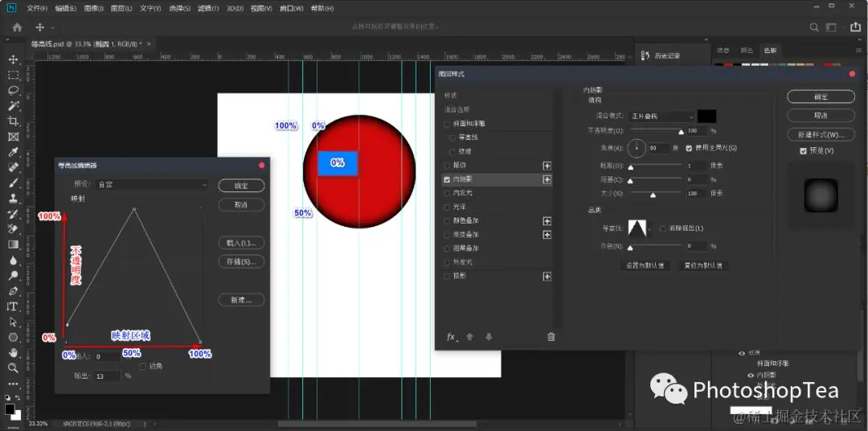Screen dimensions: 868x431
Task: Add another 投影 effect with plus button
Action: click(x=547, y=277)
